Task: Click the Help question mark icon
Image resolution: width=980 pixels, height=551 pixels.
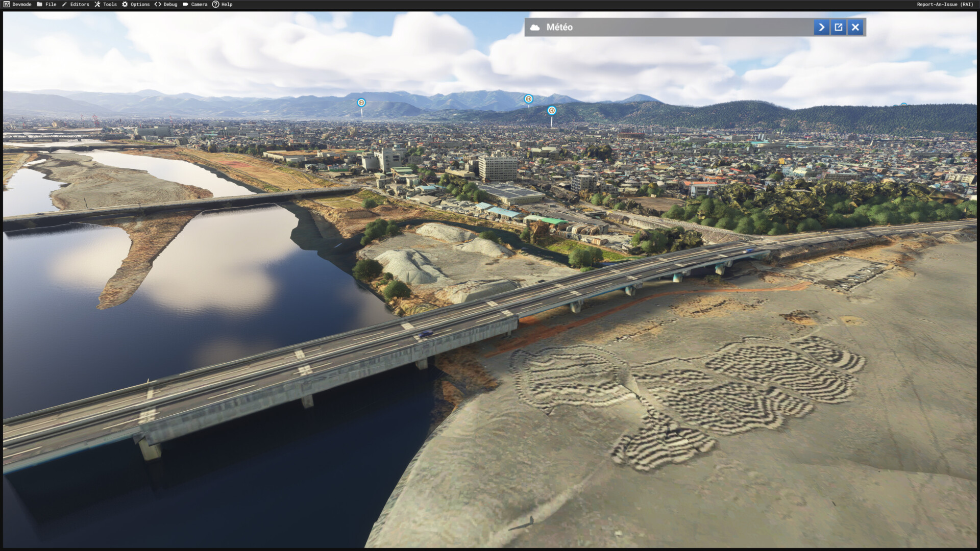Action: (215, 4)
